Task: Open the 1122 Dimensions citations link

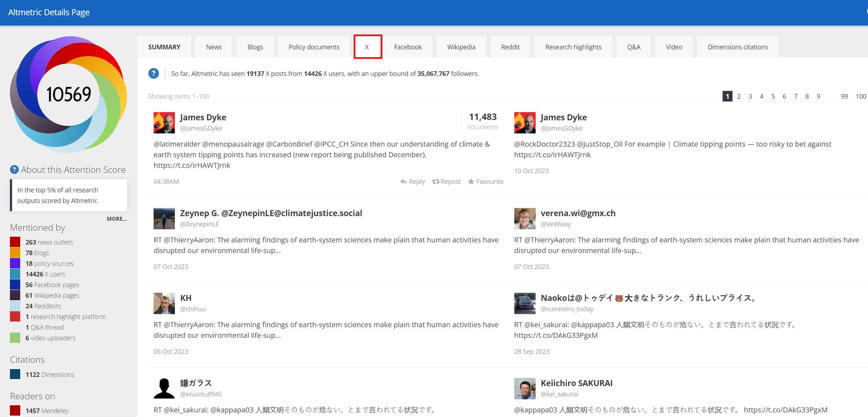Action: [50, 374]
